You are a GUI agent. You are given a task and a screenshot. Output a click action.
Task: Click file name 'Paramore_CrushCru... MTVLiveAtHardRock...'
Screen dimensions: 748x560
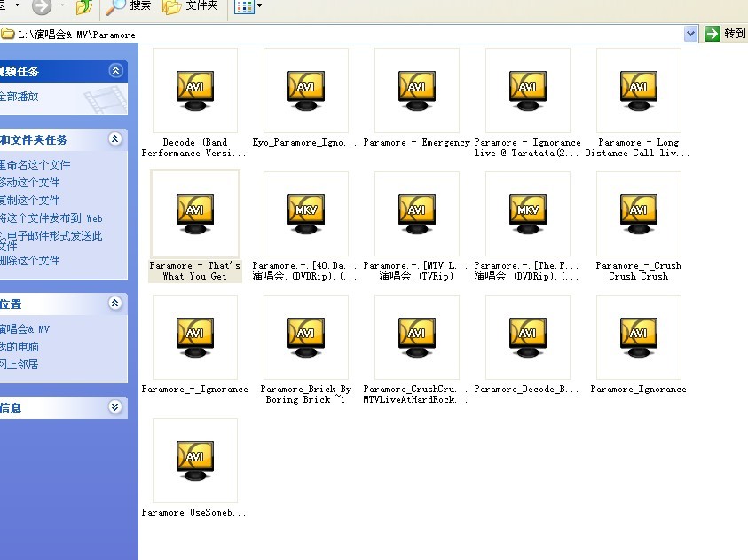click(415, 394)
